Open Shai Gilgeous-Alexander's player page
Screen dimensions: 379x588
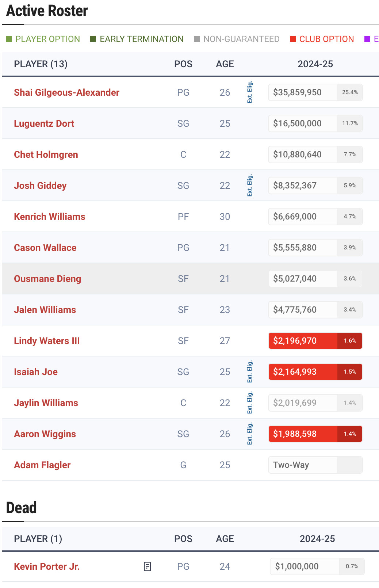[66, 92]
